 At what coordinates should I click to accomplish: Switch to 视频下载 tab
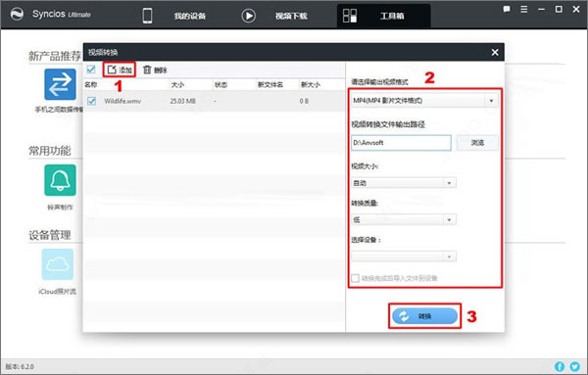[291, 16]
